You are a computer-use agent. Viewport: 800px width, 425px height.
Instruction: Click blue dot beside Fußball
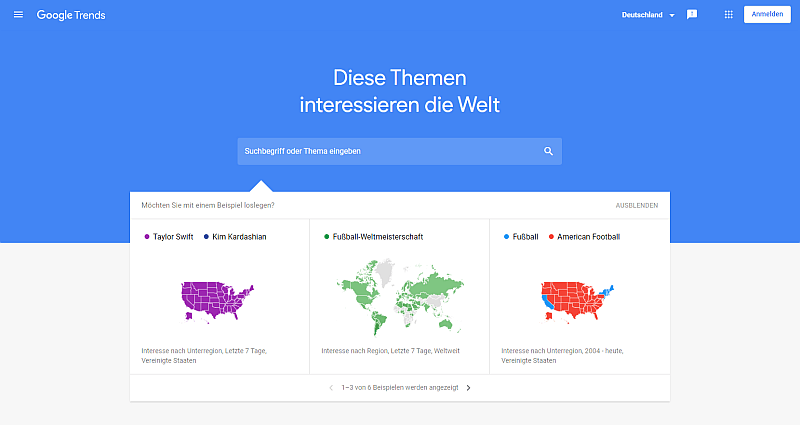[x=506, y=237]
